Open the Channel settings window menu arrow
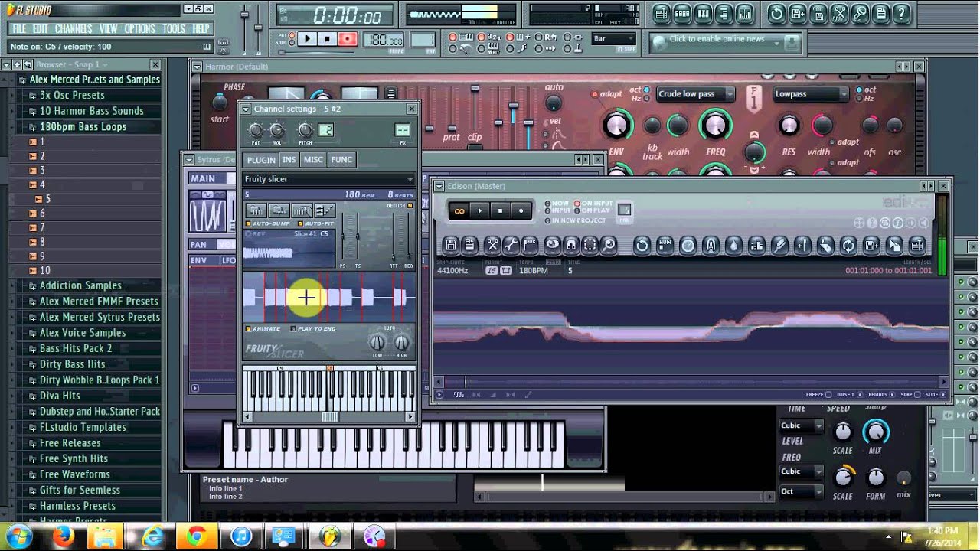 [x=247, y=109]
